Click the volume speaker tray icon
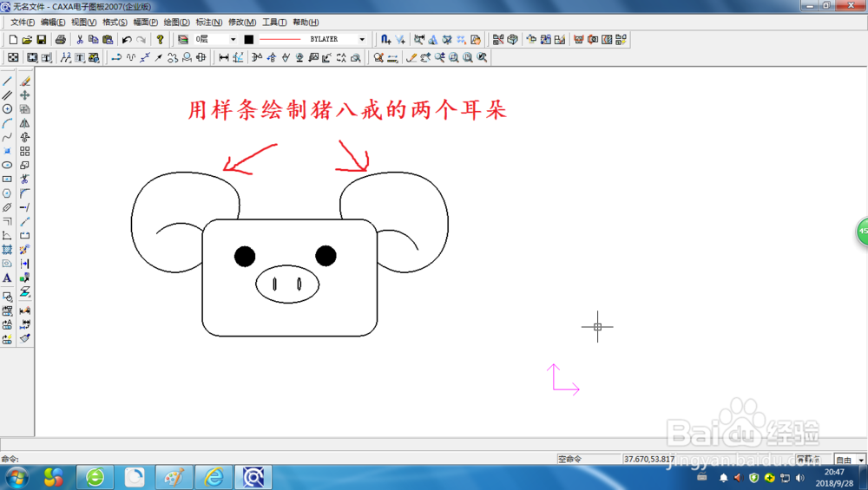Viewport: 868px width, 490px height. pos(800,478)
